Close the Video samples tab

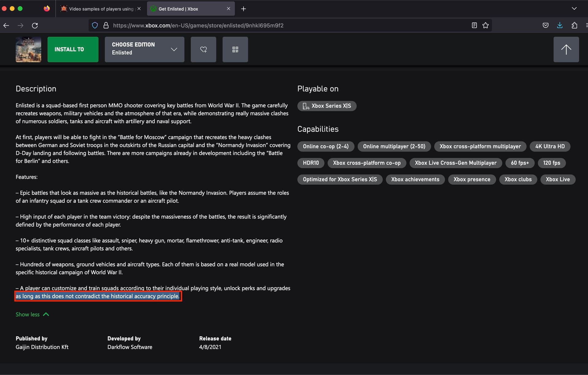(139, 9)
